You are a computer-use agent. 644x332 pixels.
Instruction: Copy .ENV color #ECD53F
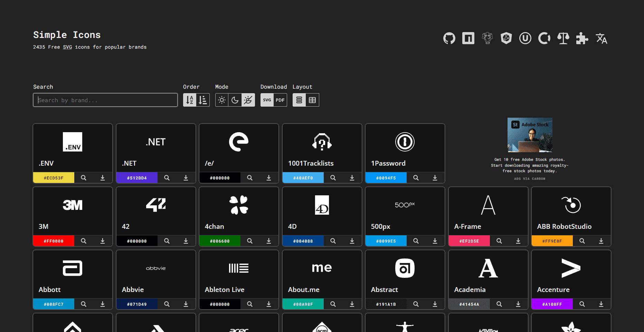point(54,178)
